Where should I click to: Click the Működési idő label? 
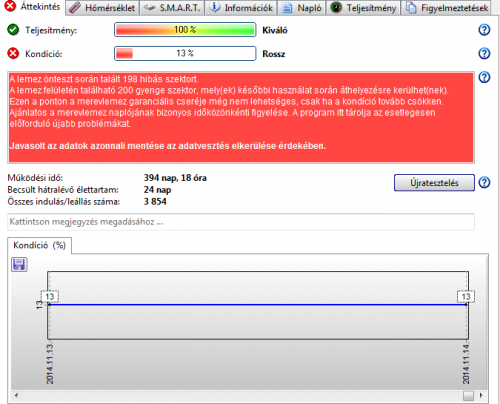pos(35,178)
